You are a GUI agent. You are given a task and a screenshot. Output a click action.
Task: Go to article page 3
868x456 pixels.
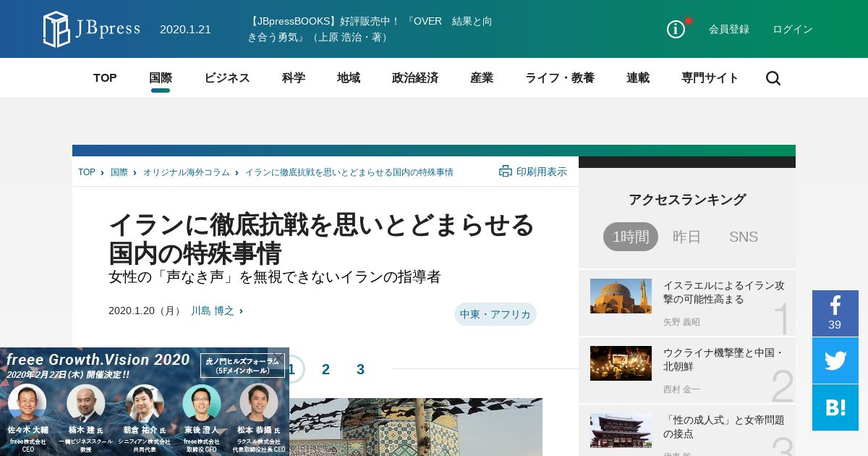(360, 369)
